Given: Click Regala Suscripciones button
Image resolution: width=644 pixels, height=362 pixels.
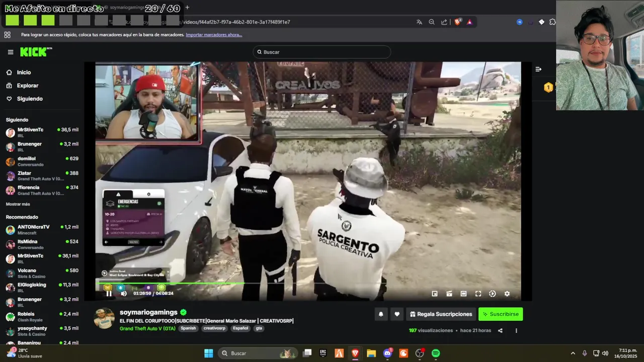Looking at the screenshot, I should [x=441, y=314].
